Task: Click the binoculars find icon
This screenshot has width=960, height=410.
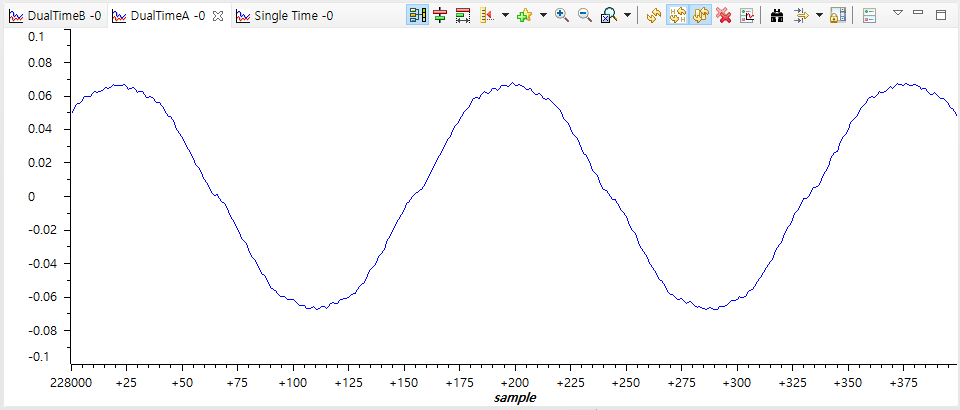Action: pos(778,16)
